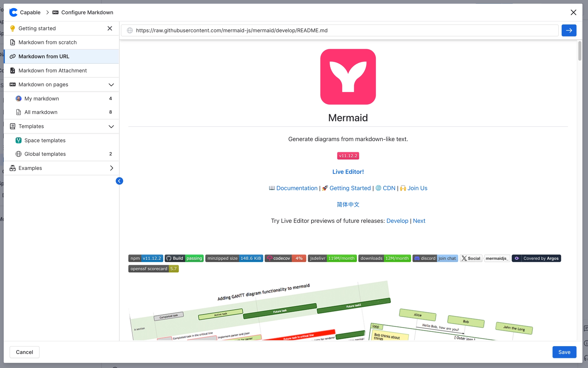Click the My markdown avatar icon
The height and width of the screenshot is (368, 588).
click(x=18, y=98)
